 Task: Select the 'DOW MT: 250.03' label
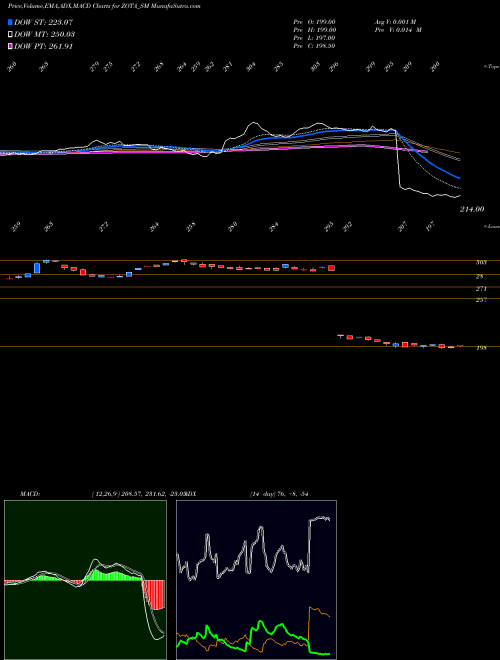[44, 34]
